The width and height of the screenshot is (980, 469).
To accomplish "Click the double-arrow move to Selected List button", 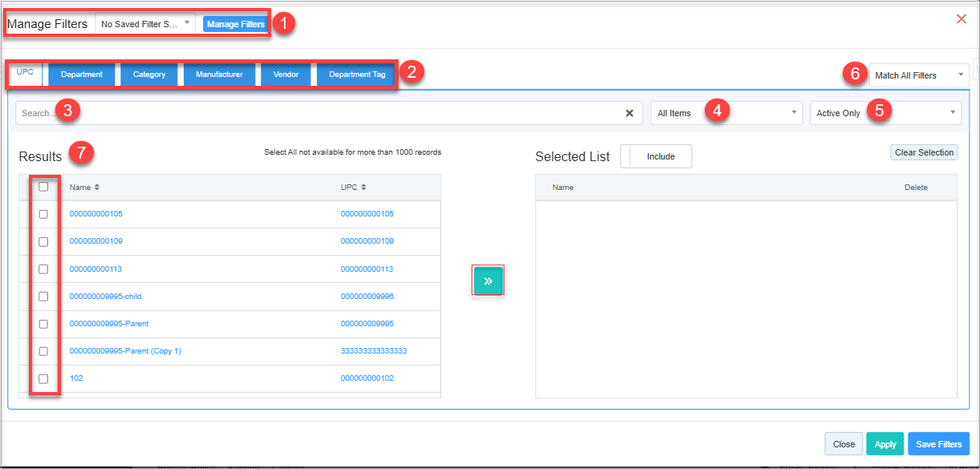I will [x=488, y=281].
